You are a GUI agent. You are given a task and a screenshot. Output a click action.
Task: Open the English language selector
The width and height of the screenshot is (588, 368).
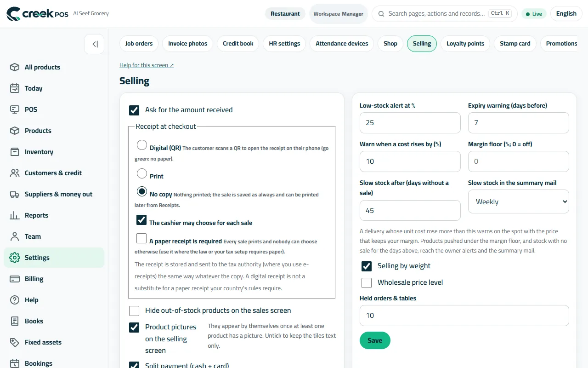pos(566,14)
